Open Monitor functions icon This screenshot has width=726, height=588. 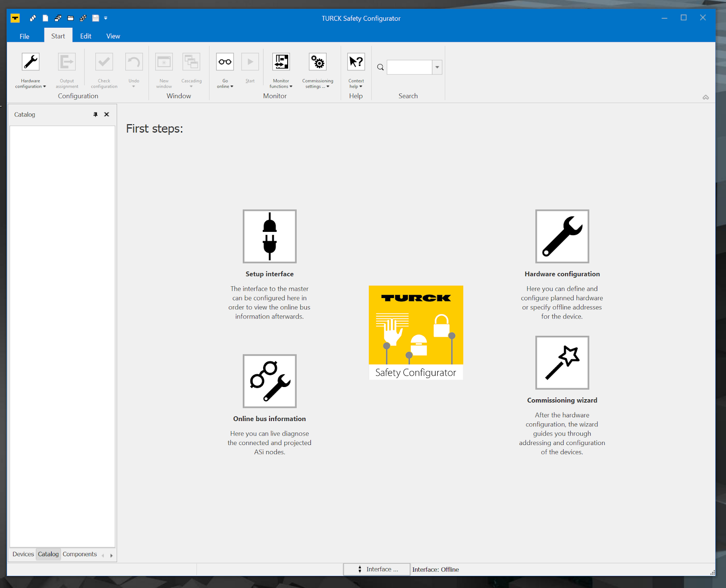coord(281,62)
